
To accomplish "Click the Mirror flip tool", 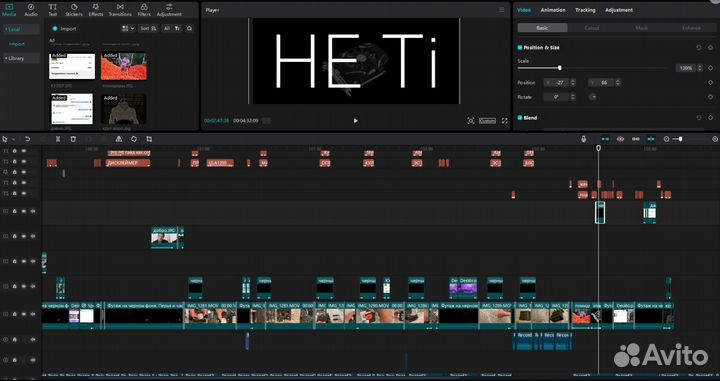I will click(118, 139).
